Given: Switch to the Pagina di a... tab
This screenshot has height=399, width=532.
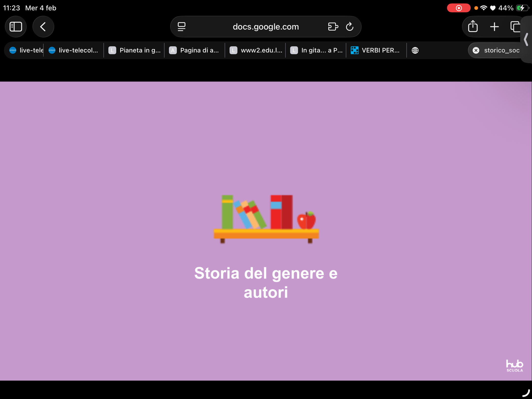Looking at the screenshot, I should 195,50.
